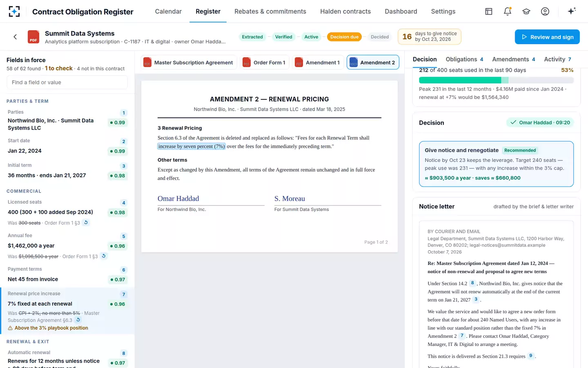Click the seats usage progress bar
The height and width of the screenshot is (368, 588).
point(496,80)
